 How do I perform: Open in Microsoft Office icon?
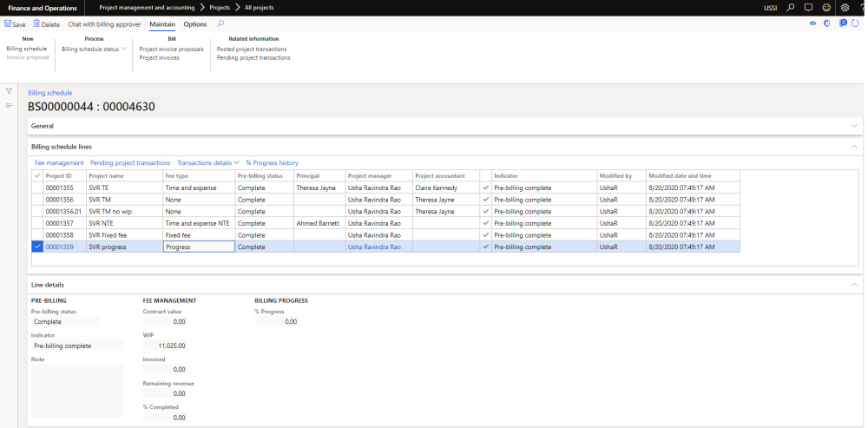[x=825, y=24]
